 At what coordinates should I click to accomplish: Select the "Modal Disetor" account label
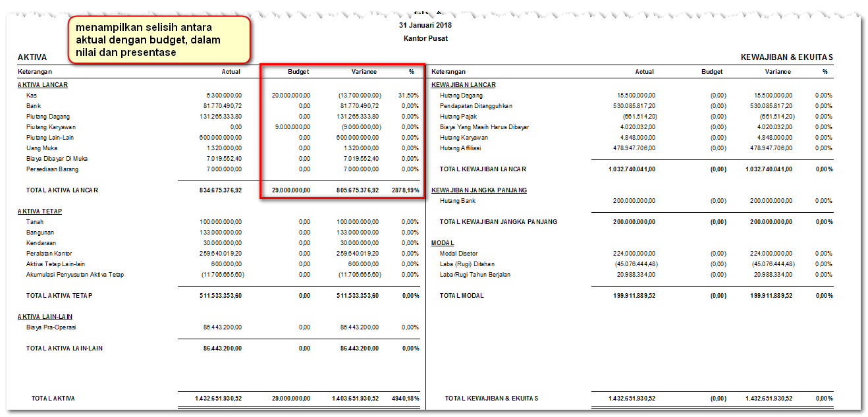pos(459,254)
